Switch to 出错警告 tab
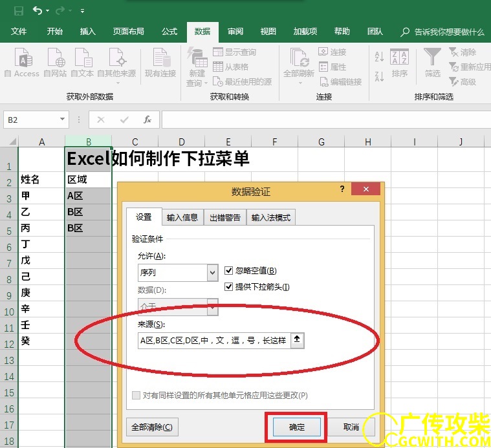491x448 pixels. (x=225, y=217)
